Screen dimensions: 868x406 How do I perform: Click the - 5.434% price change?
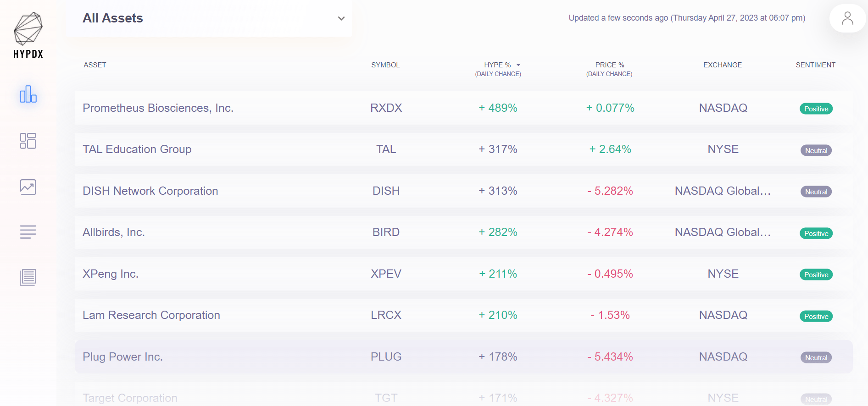[610, 357]
